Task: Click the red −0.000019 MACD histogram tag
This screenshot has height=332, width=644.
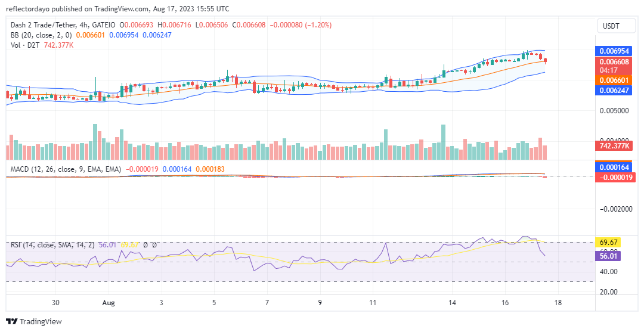Action: point(615,177)
